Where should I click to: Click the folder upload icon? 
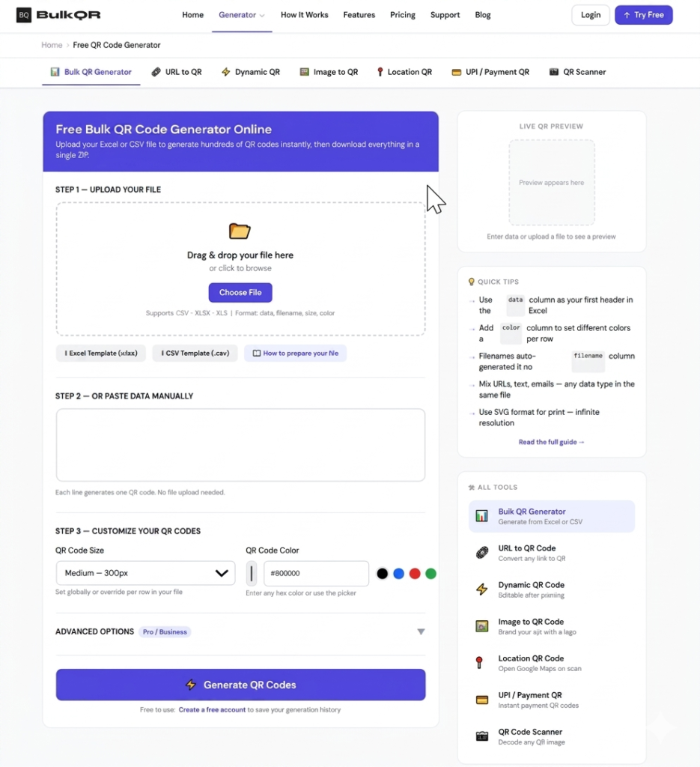pos(240,231)
